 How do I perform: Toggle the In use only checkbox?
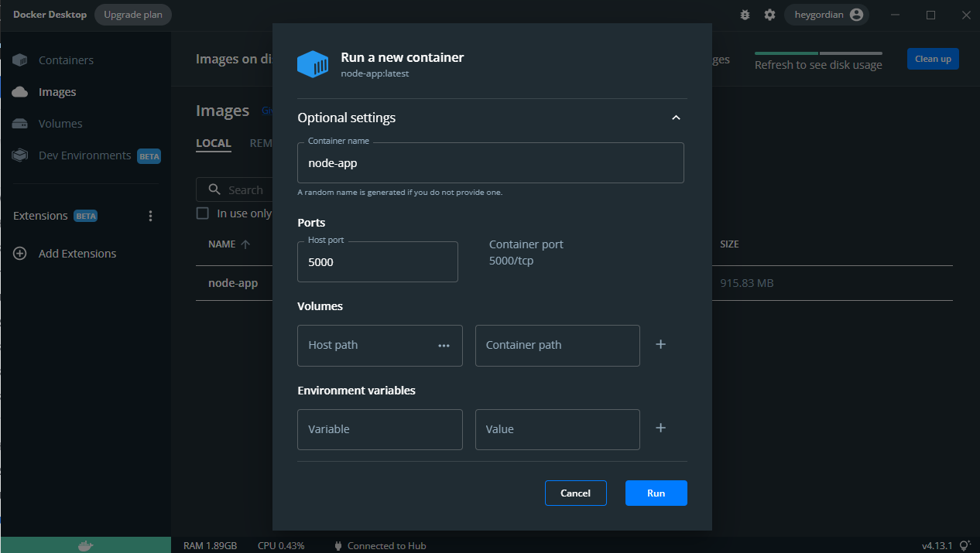203,213
